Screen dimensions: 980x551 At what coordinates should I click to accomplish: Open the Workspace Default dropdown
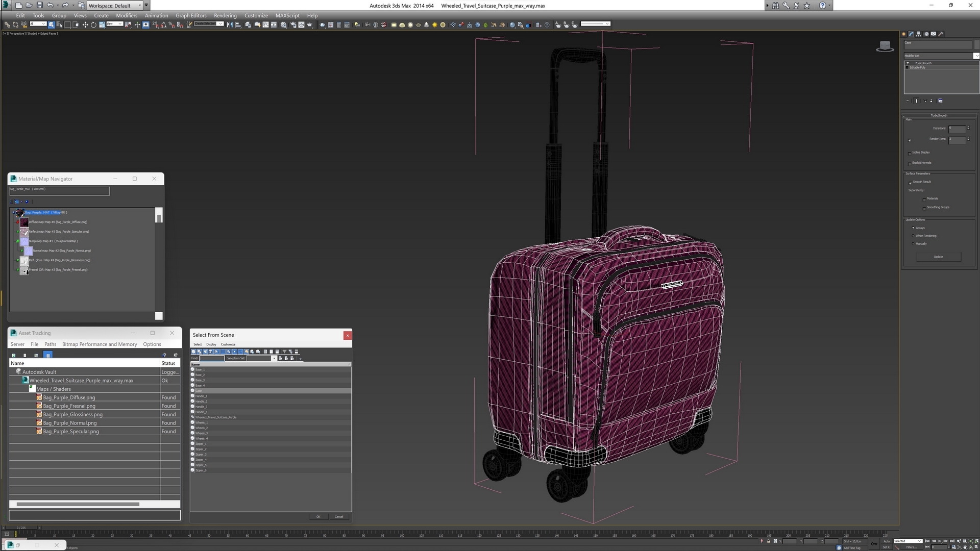click(115, 5)
